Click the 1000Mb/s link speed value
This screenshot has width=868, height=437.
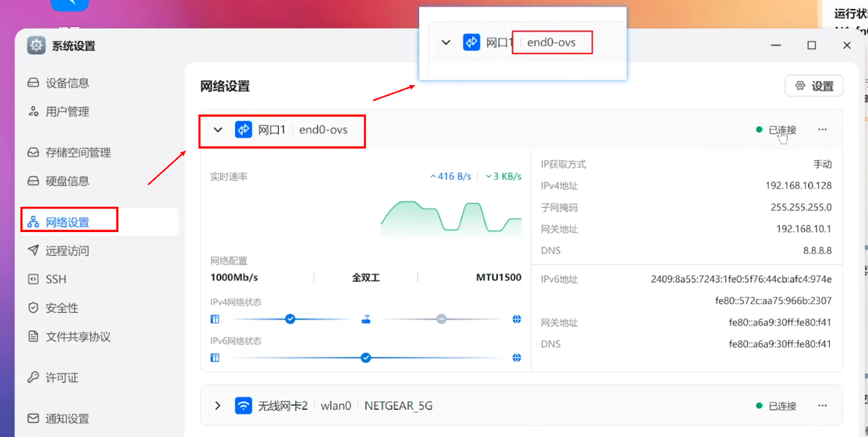(x=234, y=278)
